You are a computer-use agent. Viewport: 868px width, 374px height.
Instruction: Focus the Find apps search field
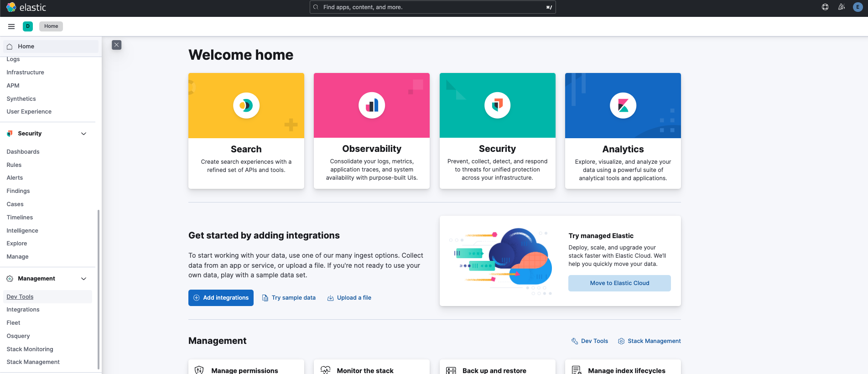pos(432,7)
